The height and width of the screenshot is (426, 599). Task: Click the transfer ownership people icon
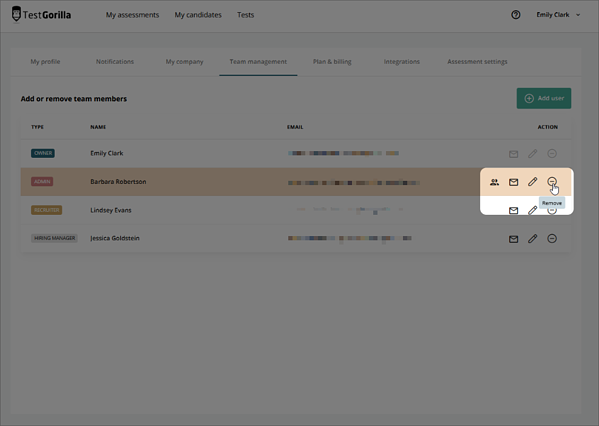[494, 182]
